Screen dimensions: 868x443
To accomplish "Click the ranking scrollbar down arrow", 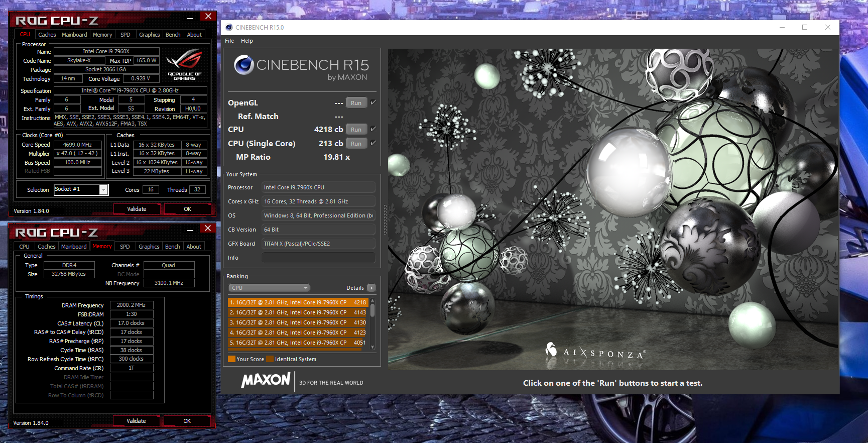I will [373, 347].
